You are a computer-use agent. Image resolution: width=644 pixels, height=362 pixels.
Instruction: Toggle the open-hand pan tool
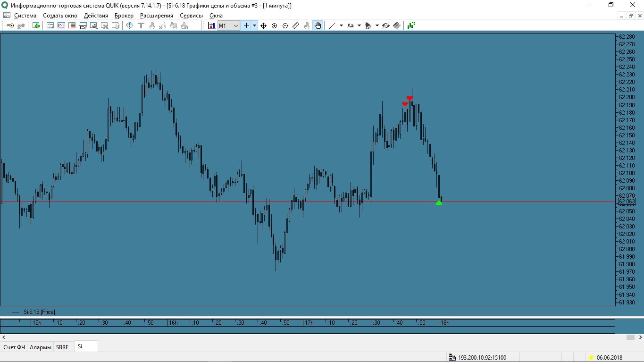pyautogui.click(x=318, y=25)
